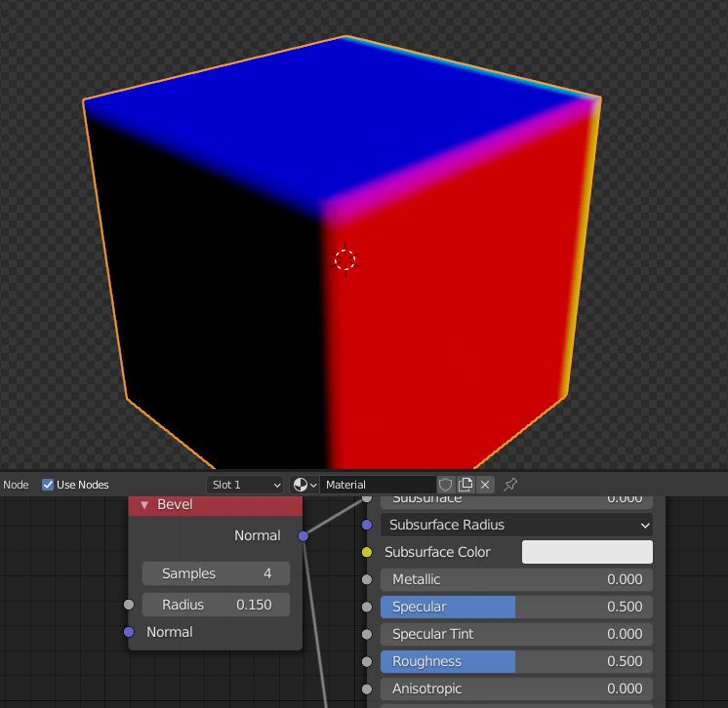
Task: Toggle the pin icon in node editor header
Action: coord(510,485)
